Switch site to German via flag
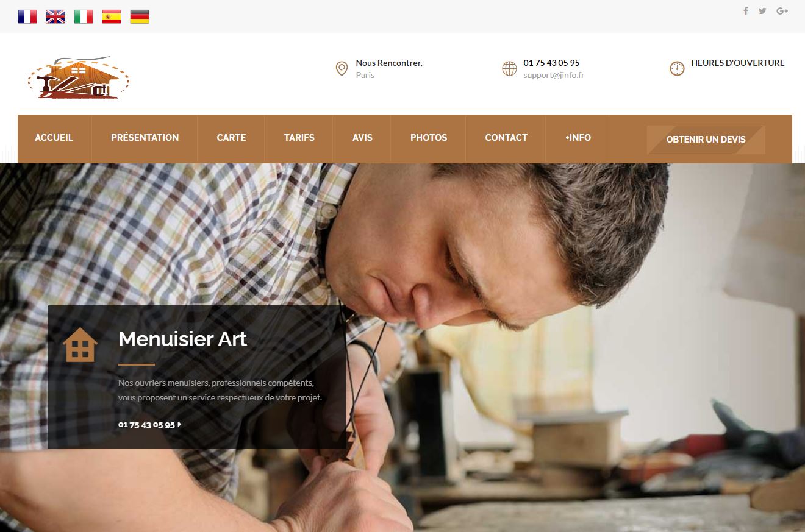 tap(140, 16)
